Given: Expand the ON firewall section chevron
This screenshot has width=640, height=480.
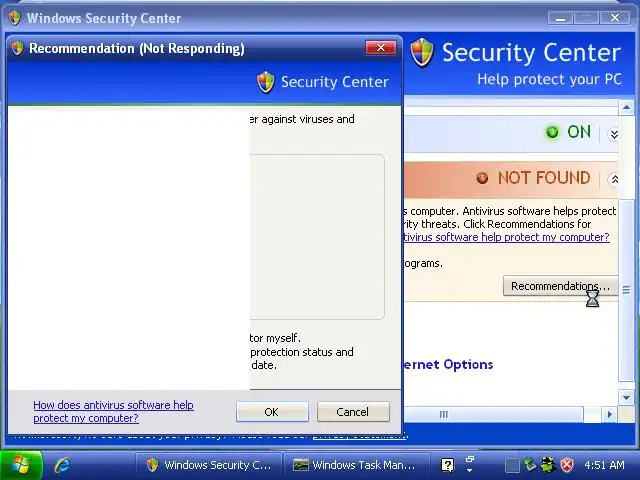Looking at the screenshot, I should click(614, 134).
